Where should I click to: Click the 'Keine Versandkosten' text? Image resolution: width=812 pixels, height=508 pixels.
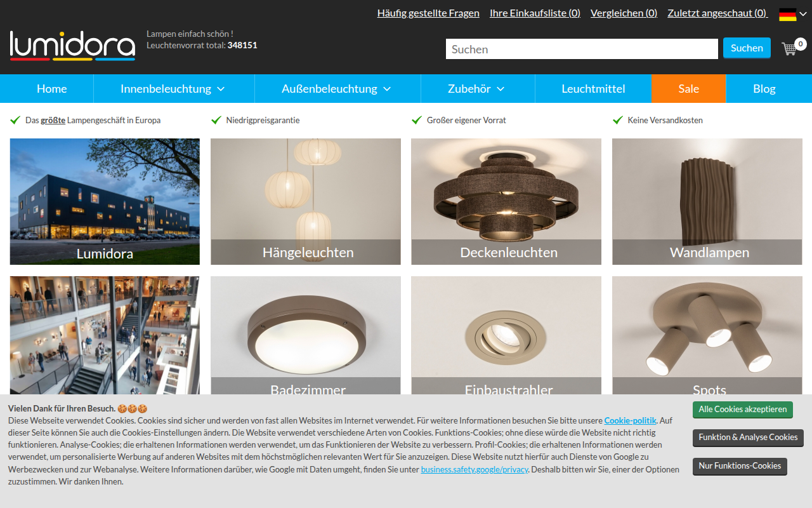(x=665, y=120)
